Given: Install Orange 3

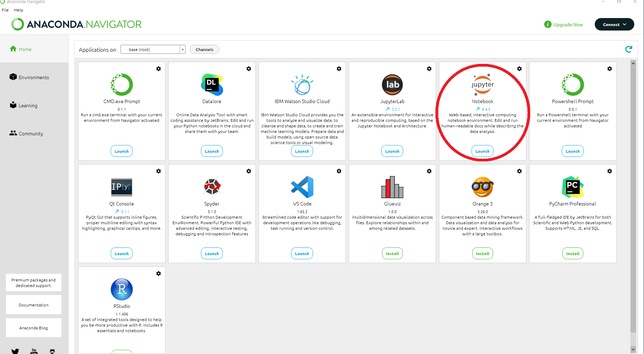Looking at the screenshot, I should coord(483,253).
